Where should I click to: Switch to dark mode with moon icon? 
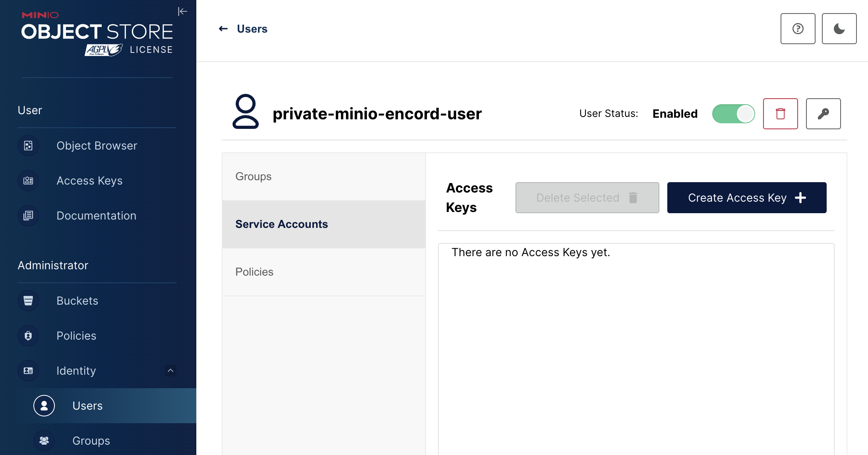839,29
